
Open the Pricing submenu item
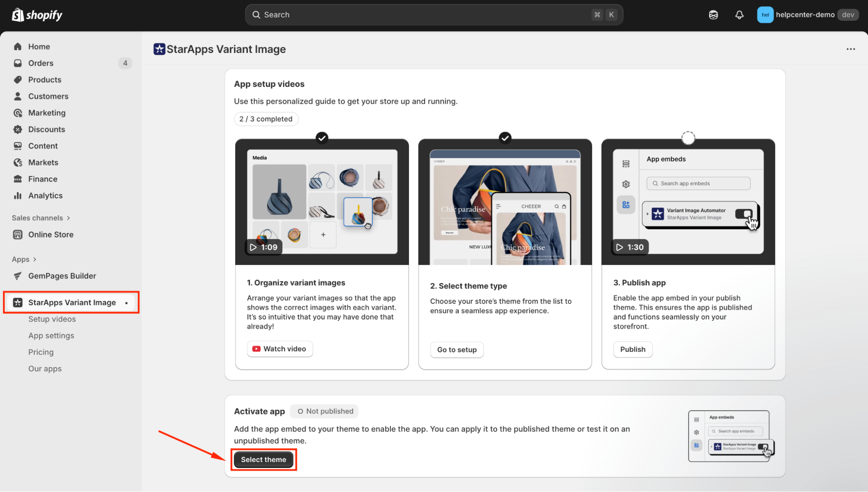click(41, 352)
